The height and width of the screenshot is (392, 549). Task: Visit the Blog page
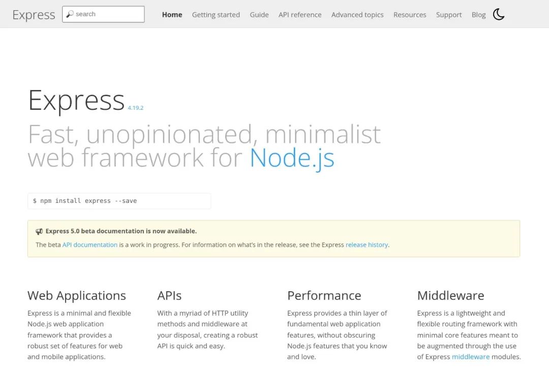478,15
